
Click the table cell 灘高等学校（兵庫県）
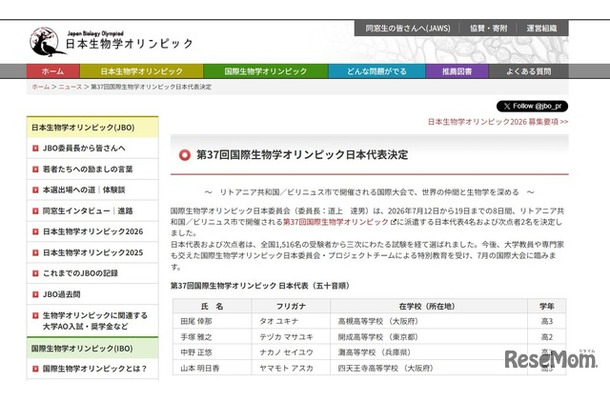tap(429, 353)
